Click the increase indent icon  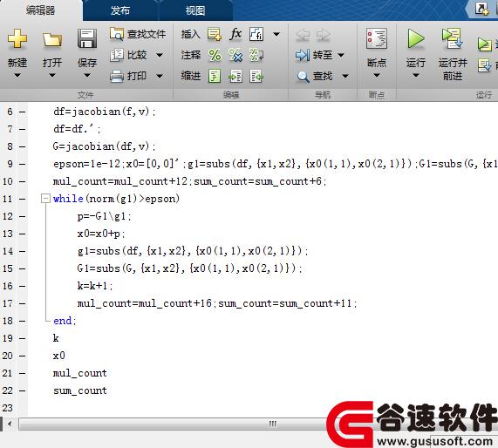point(235,77)
